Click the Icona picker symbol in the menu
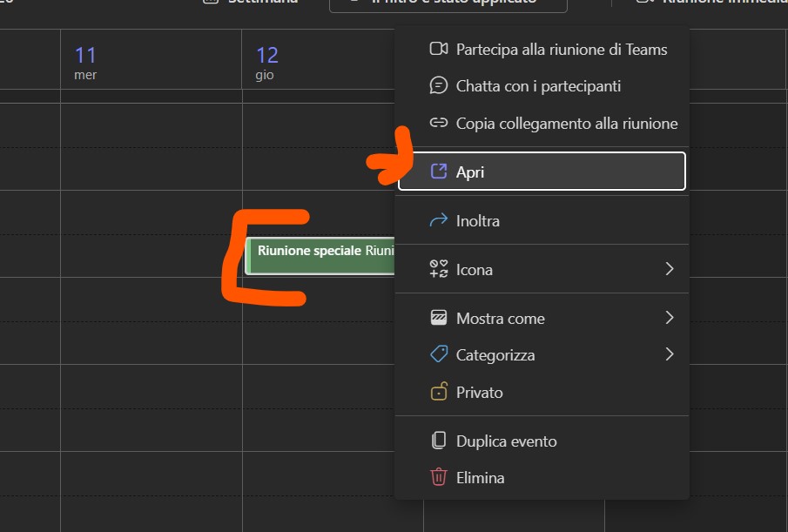This screenshot has height=532, width=788. [438, 269]
